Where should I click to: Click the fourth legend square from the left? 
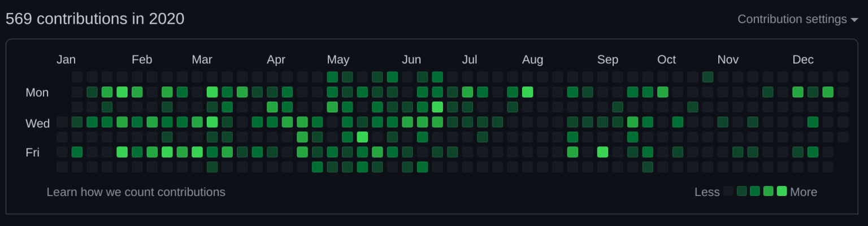(x=768, y=191)
